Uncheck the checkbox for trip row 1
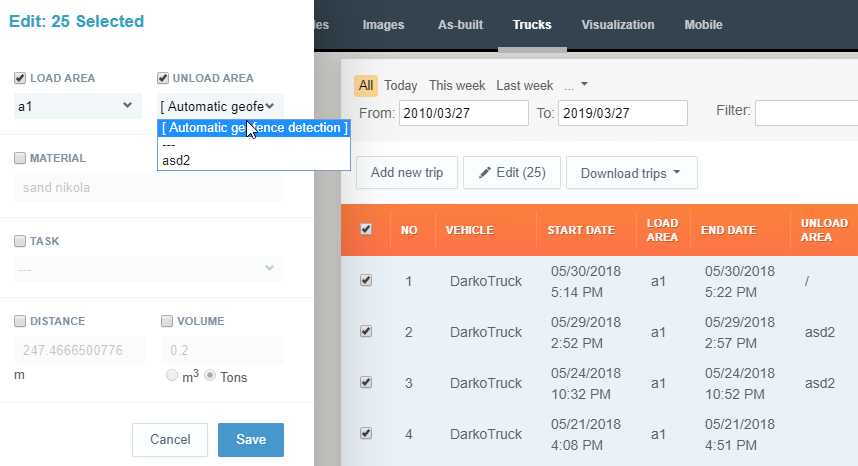The height and width of the screenshot is (466, 858). click(366, 281)
